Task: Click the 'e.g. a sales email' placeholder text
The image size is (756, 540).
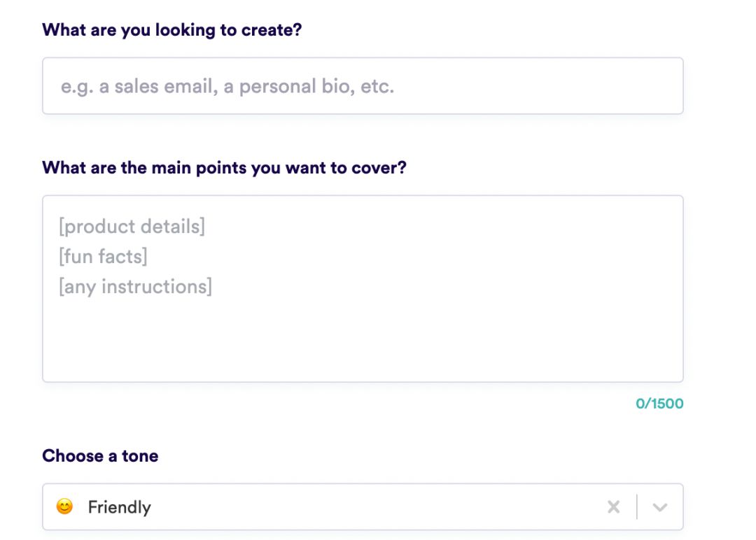Action: pyautogui.click(x=227, y=87)
